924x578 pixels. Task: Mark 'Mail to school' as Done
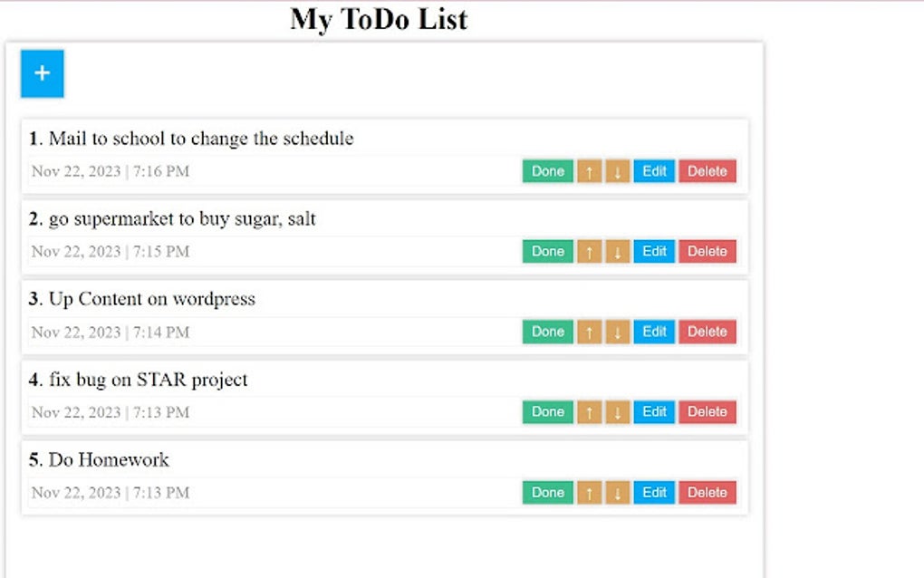tap(546, 170)
